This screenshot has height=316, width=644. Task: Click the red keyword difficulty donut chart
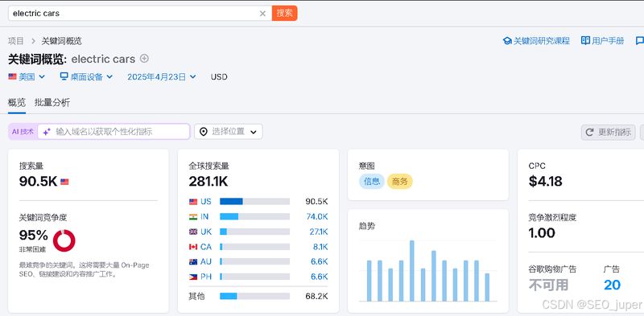pyautogui.click(x=64, y=240)
